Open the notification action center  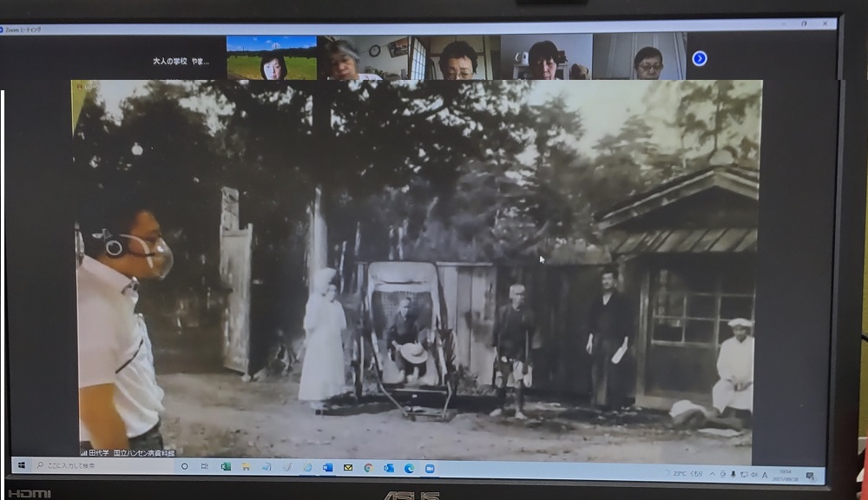pos(810,476)
